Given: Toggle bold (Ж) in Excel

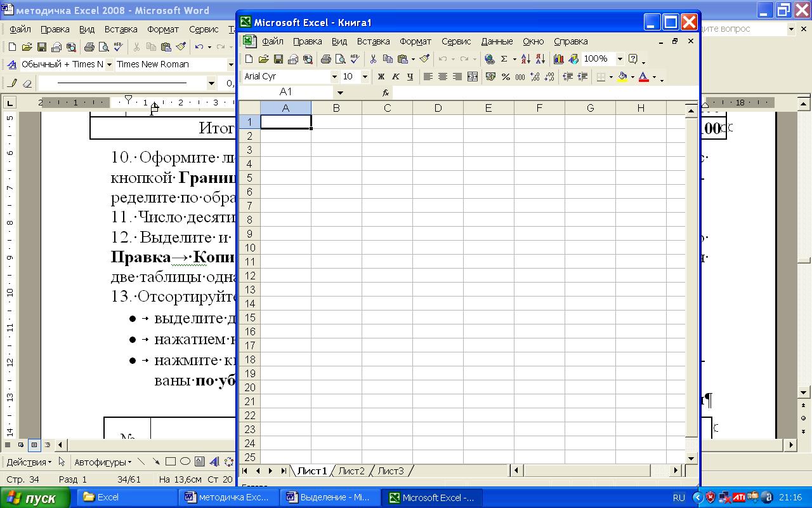Looking at the screenshot, I should tap(381, 77).
